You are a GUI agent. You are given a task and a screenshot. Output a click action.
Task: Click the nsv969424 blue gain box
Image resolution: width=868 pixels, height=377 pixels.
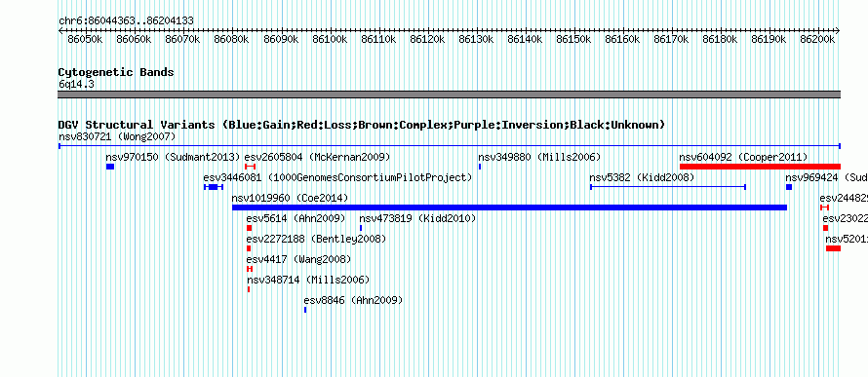789,187
